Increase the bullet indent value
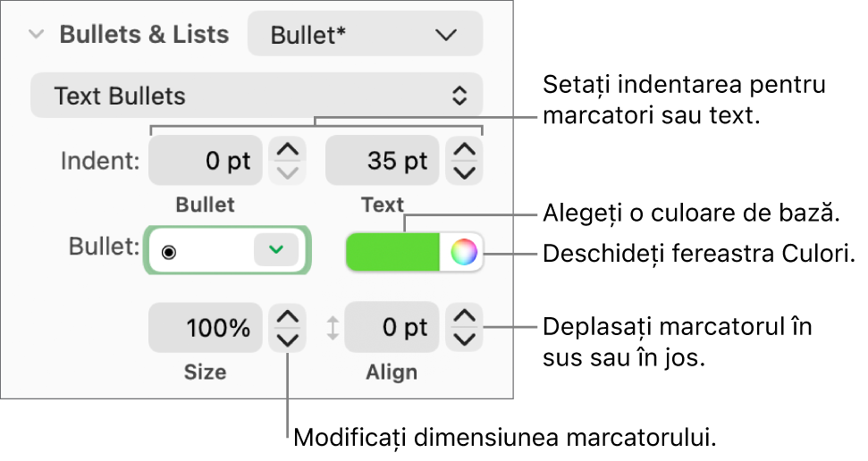868x461 pixels. (x=287, y=150)
